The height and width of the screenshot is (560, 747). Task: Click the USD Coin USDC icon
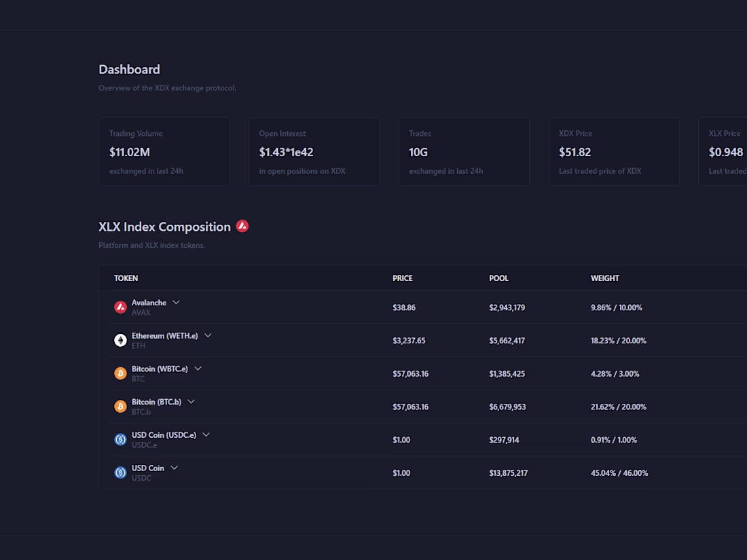(121, 472)
